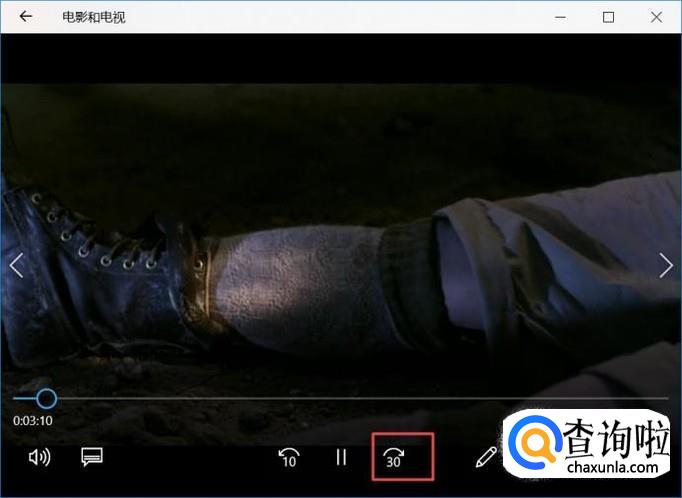682x498 pixels.
Task: Go back with the arrow in title bar
Action: coord(26,17)
